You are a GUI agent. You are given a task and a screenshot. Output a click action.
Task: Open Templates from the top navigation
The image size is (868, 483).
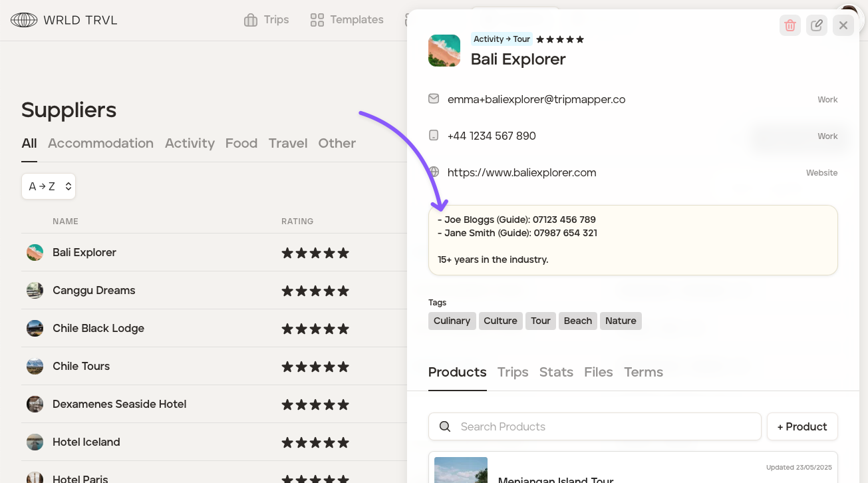click(x=347, y=20)
